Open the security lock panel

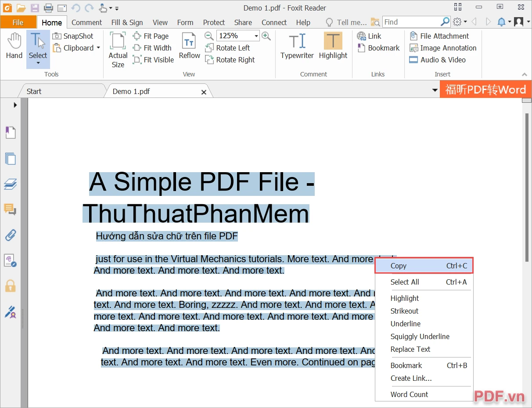[x=10, y=286]
